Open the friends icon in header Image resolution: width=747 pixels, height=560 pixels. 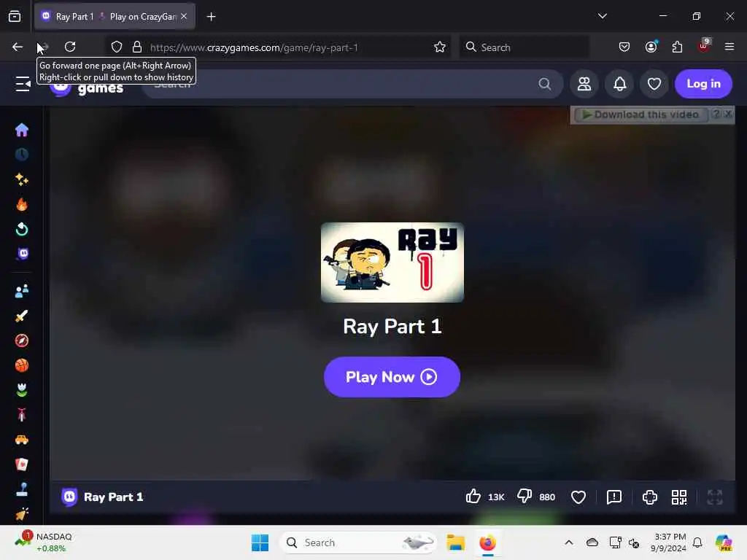pyautogui.click(x=584, y=84)
